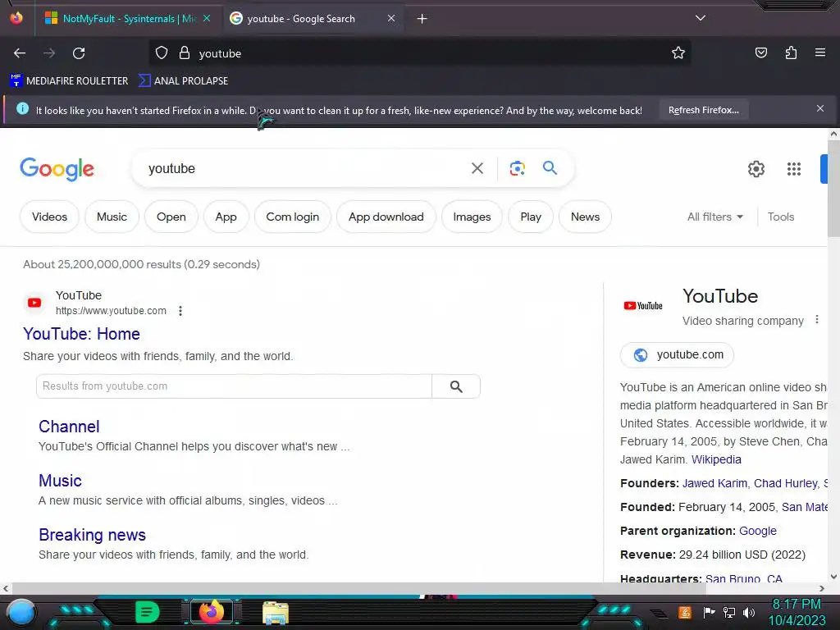Expand the All filters dropdown
Screen dimensions: 840x630
pos(715,217)
